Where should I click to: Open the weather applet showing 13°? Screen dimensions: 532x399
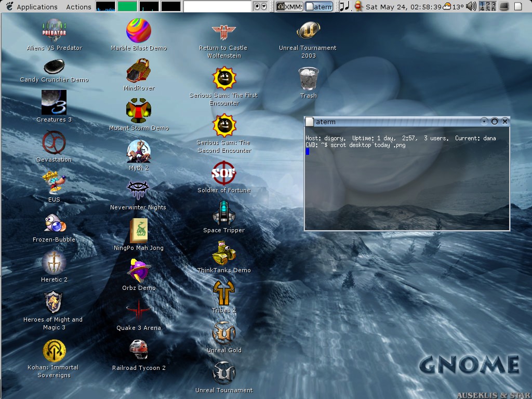(453, 6)
